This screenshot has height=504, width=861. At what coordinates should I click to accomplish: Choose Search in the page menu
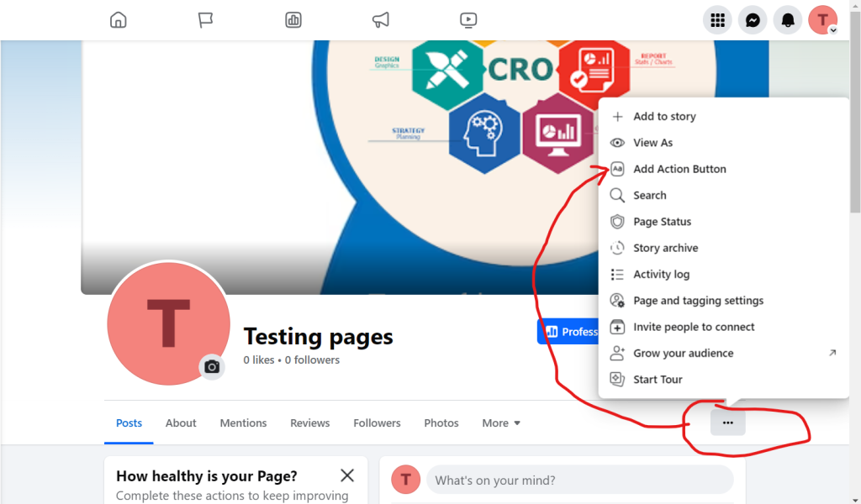coord(724,195)
